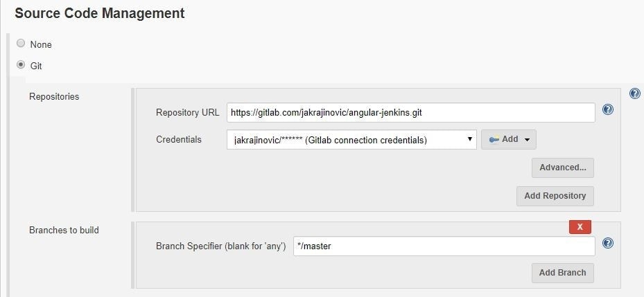Click the Source Code Management heading

point(100,13)
